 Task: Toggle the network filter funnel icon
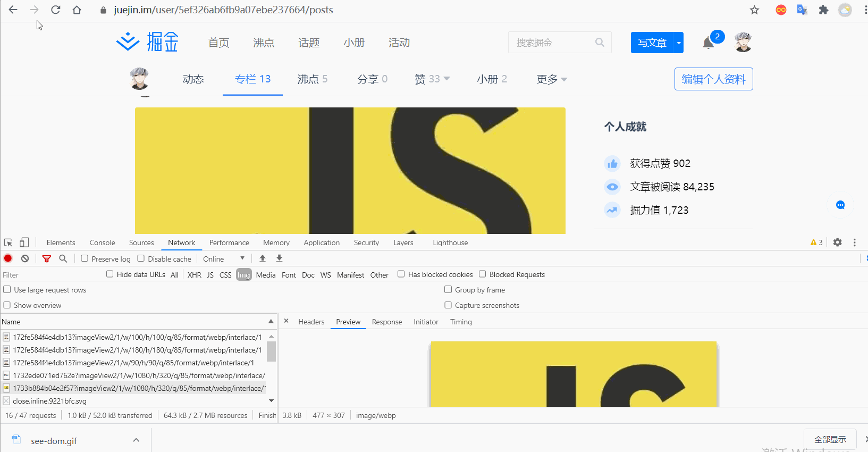click(x=47, y=258)
